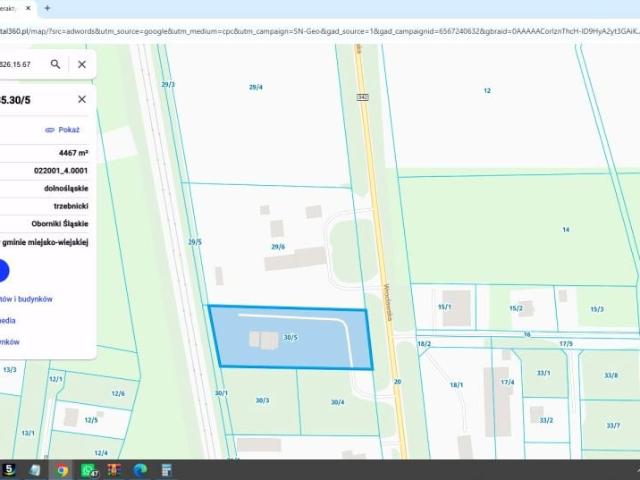Screen dimensions: 640x480
Task: Click parcel label 14 on the map
Action: pyautogui.click(x=566, y=230)
